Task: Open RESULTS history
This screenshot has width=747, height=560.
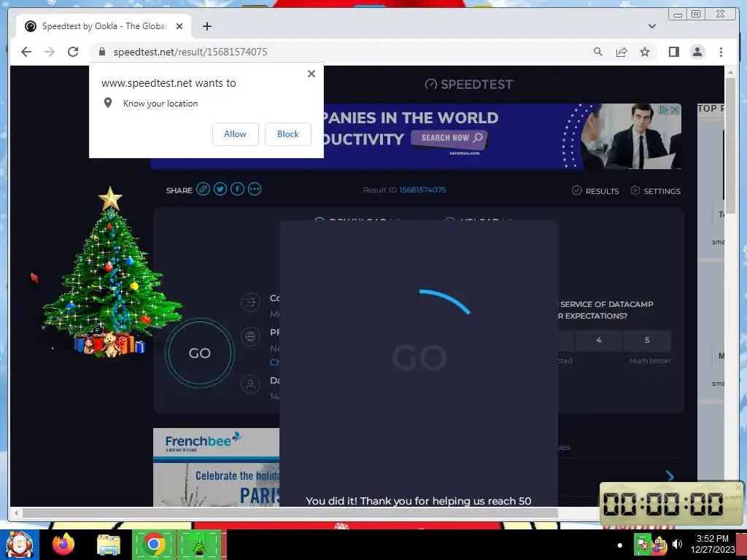Action: pyautogui.click(x=595, y=190)
